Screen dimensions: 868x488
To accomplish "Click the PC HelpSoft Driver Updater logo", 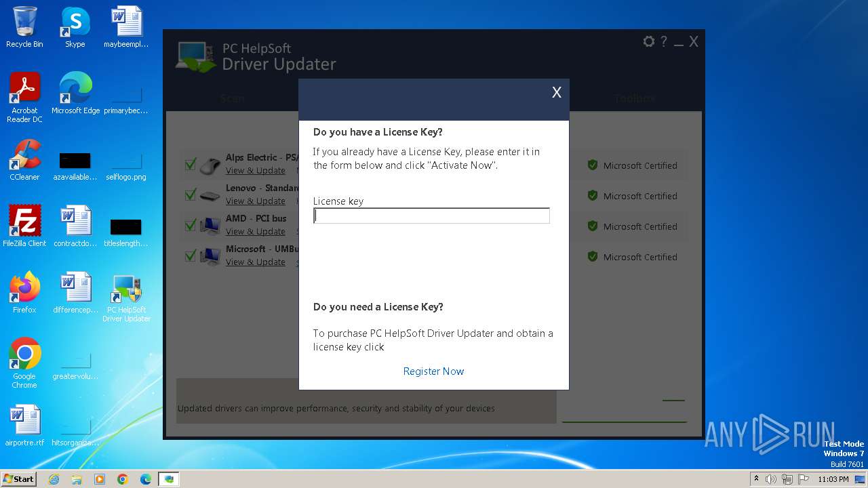I will 196,57.
